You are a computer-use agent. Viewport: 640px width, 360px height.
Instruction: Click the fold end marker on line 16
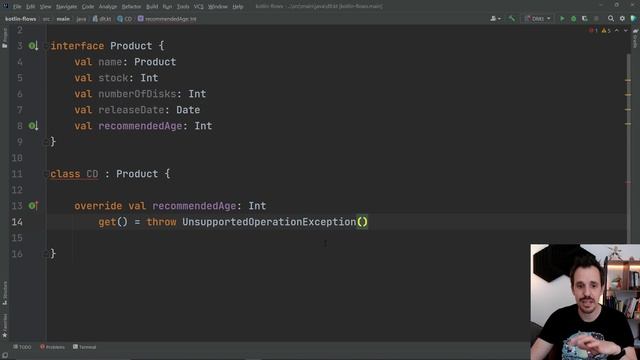[46, 254]
